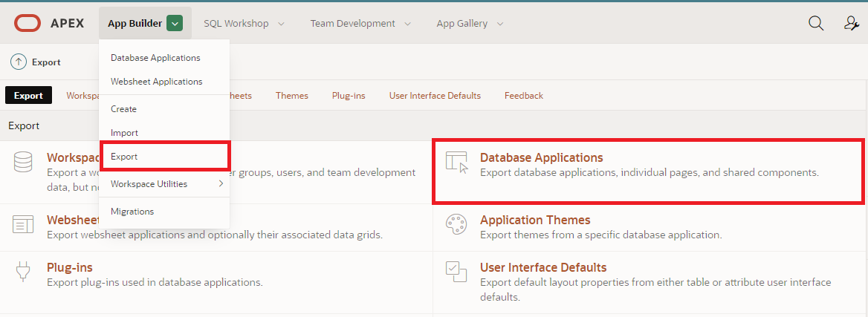868x317 pixels.
Task: Open the Database Applications export link
Action: pos(542,157)
